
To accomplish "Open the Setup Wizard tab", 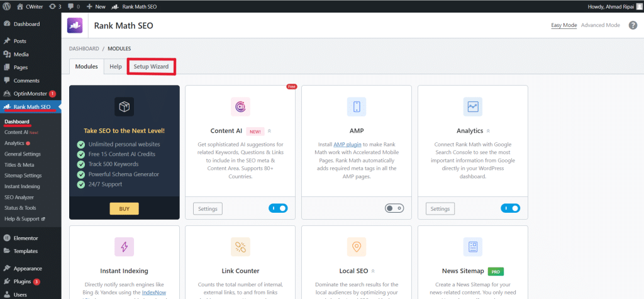I will [x=151, y=67].
